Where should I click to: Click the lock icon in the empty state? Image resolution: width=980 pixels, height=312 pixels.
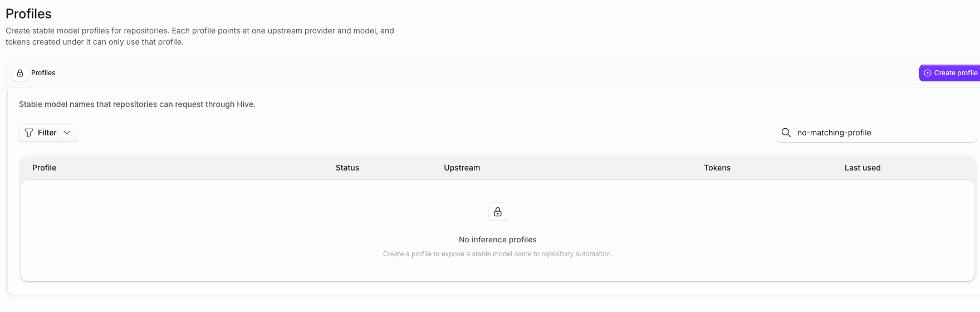[x=498, y=212]
